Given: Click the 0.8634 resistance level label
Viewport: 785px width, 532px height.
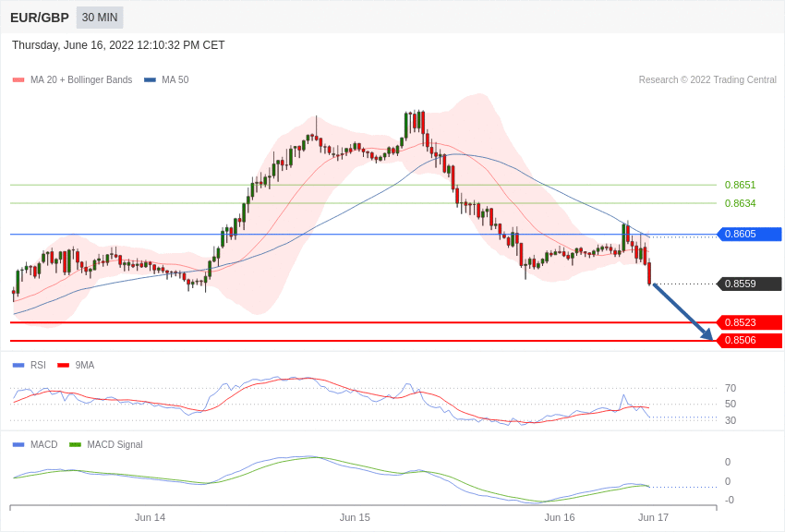Looking at the screenshot, I should (740, 203).
